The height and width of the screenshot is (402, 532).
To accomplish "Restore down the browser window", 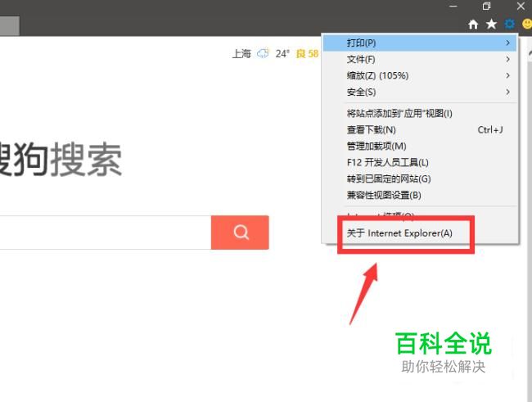I will [x=486, y=6].
